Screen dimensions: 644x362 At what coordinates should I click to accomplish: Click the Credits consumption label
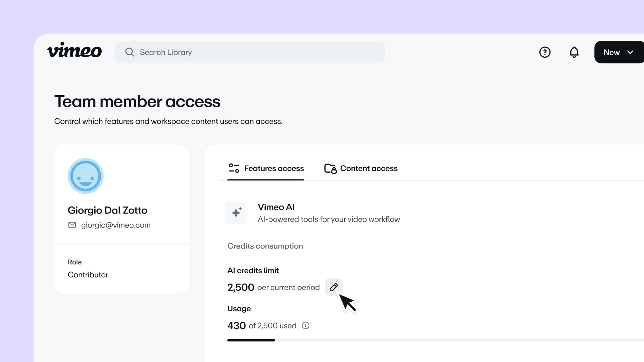point(265,246)
